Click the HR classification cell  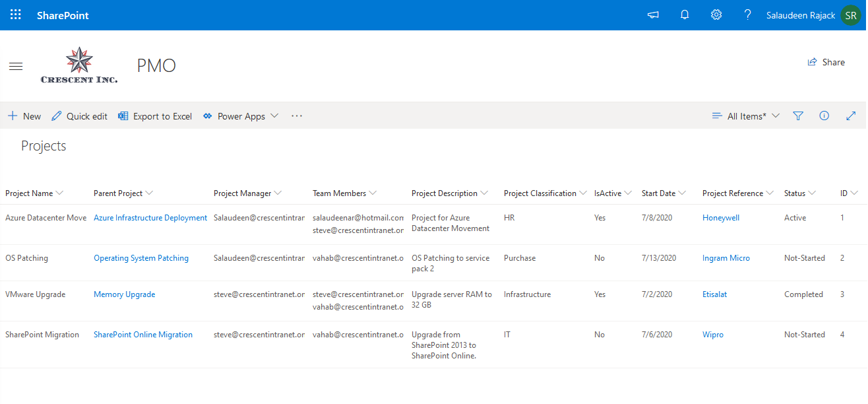tap(509, 218)
